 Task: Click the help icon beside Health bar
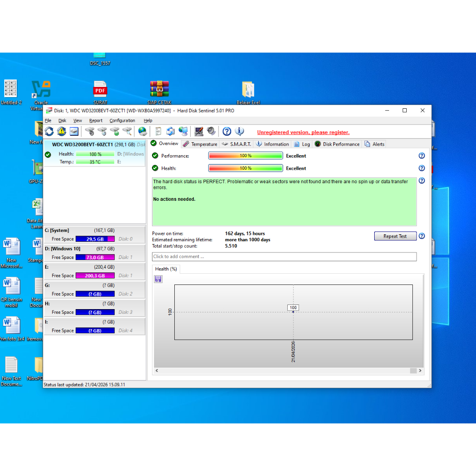point(422,168)
